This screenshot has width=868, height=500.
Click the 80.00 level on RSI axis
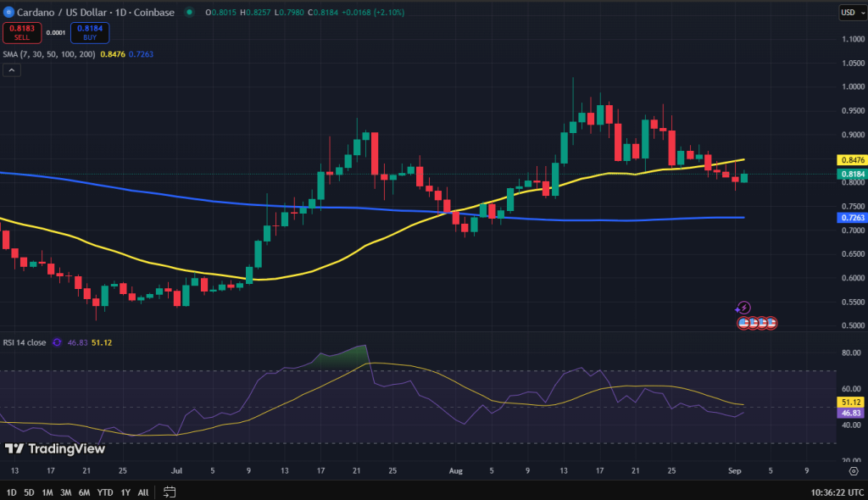851,353
